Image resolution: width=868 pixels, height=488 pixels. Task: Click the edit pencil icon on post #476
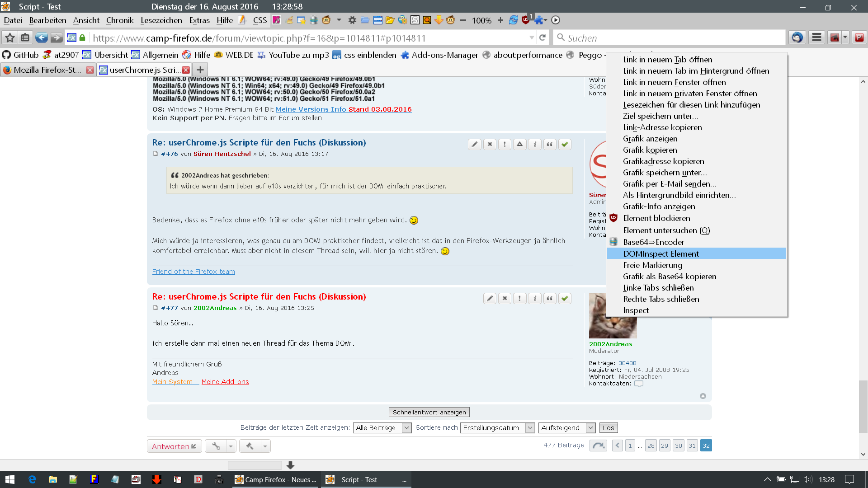tap(474, 144)
